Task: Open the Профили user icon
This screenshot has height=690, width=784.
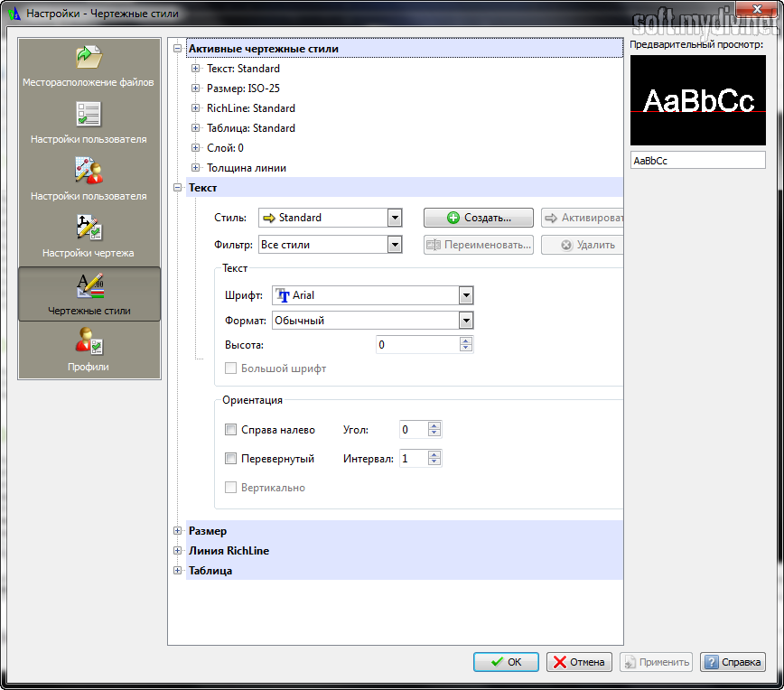Action: tap(89, 341)
